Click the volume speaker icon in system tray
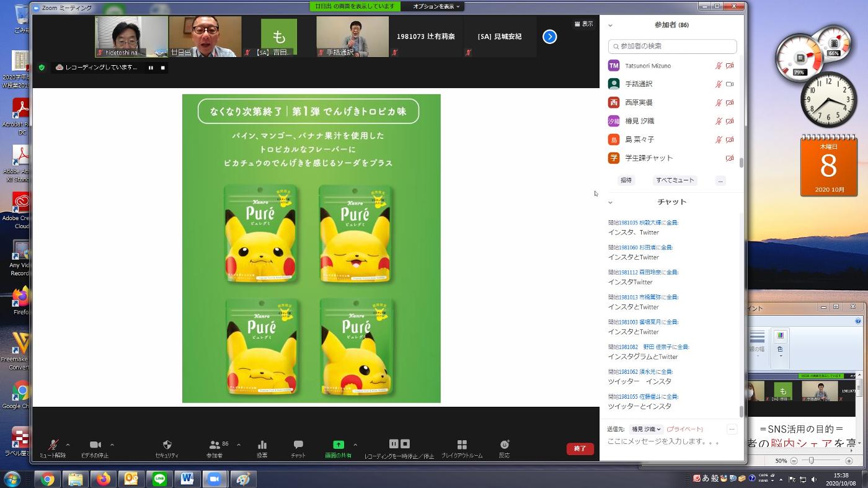This screenshot has width=868, height=488. coord(813,479)
